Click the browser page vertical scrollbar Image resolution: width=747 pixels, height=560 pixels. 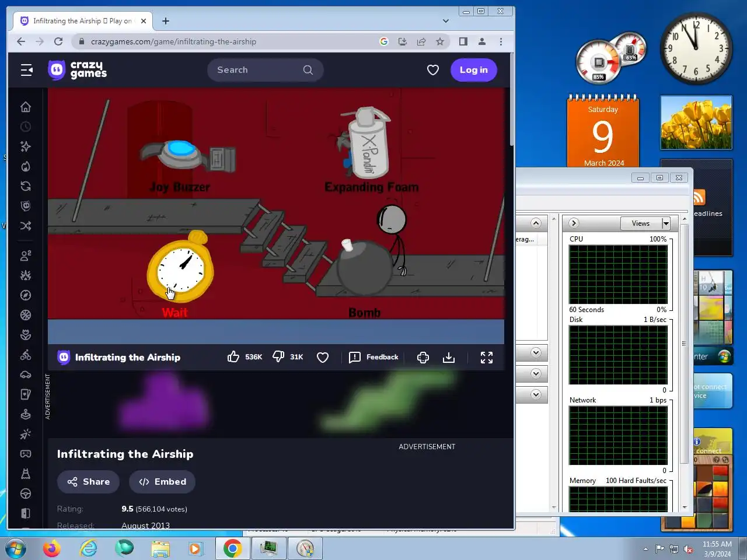pyautogui.click(x=512, y=99)
